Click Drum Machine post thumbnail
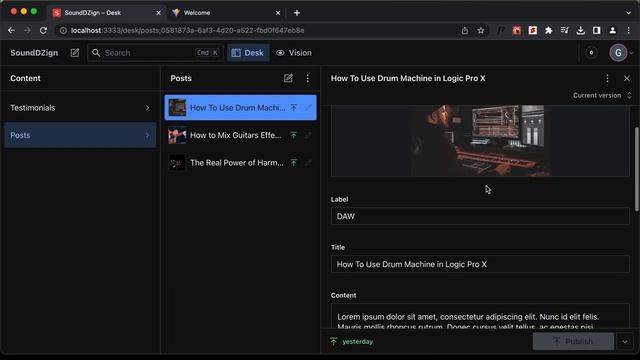Image resolution: width=640 pixels, height=360 pixels. point(177,108)
